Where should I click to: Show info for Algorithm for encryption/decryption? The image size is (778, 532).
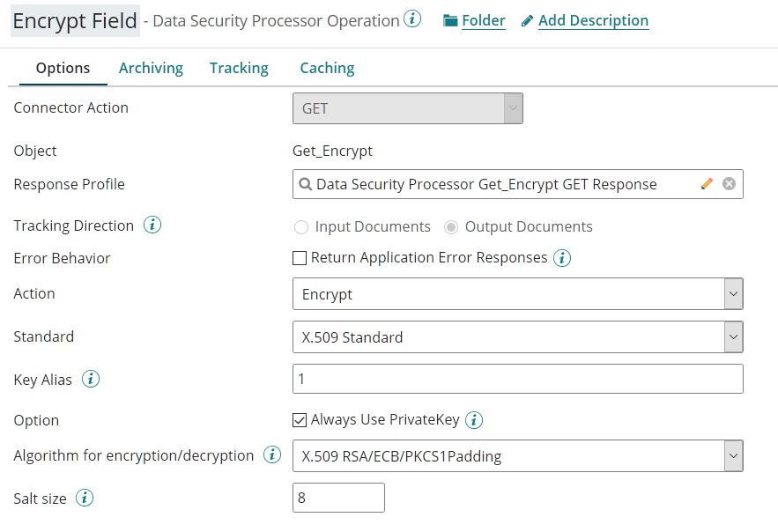point(272,455)
